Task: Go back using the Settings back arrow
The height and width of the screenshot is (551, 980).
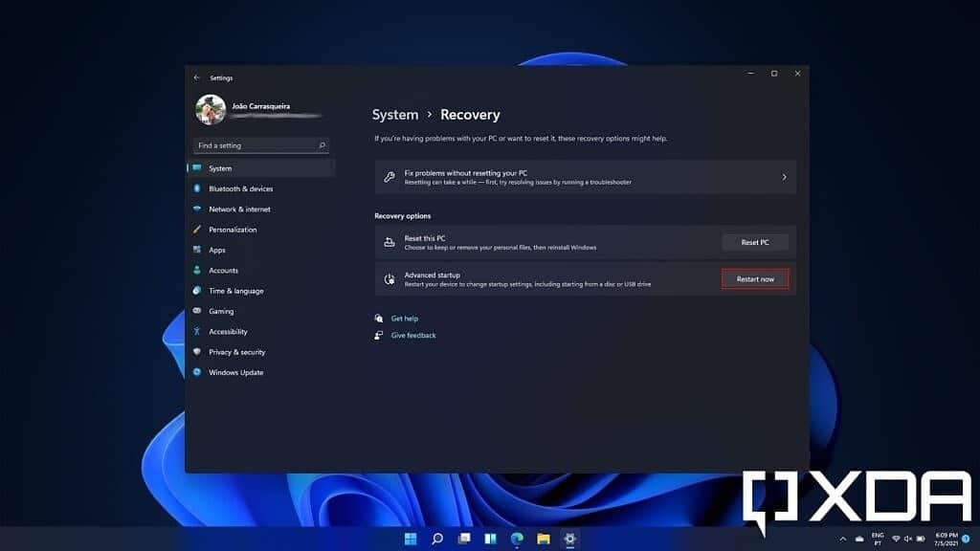Action: click(197, 78)
